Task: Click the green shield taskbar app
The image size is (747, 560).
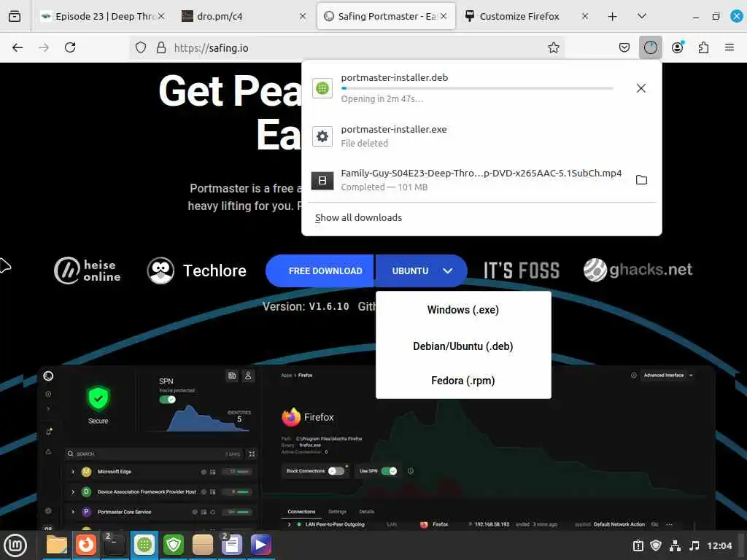Action: [x=174, y=545]
